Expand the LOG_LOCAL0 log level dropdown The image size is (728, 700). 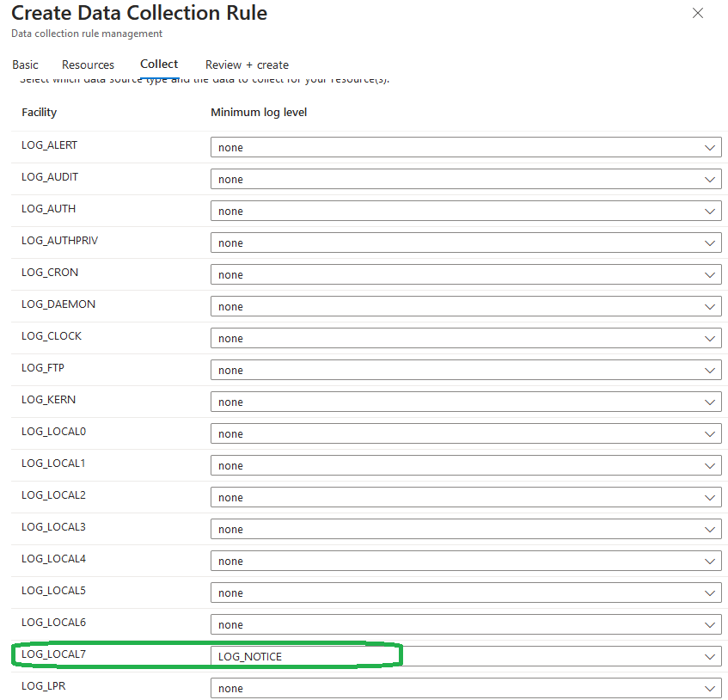click(465, 434)
